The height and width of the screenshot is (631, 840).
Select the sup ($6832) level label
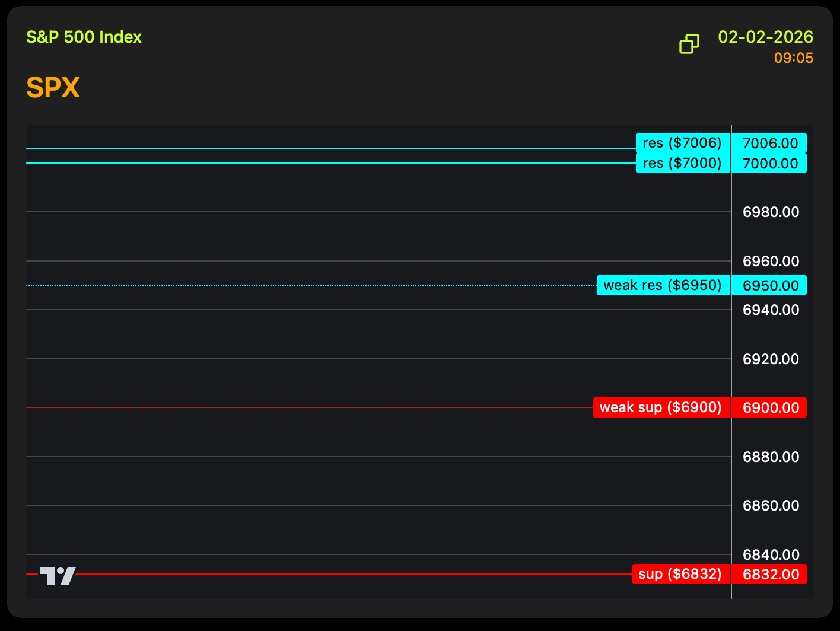pyautogui.click(x=680, y=574)
